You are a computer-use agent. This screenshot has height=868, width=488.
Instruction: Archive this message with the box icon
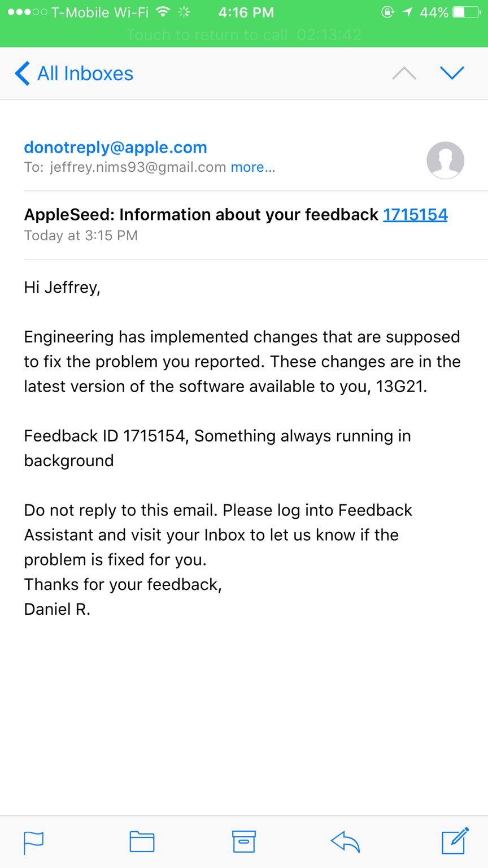tap(244, 841)
